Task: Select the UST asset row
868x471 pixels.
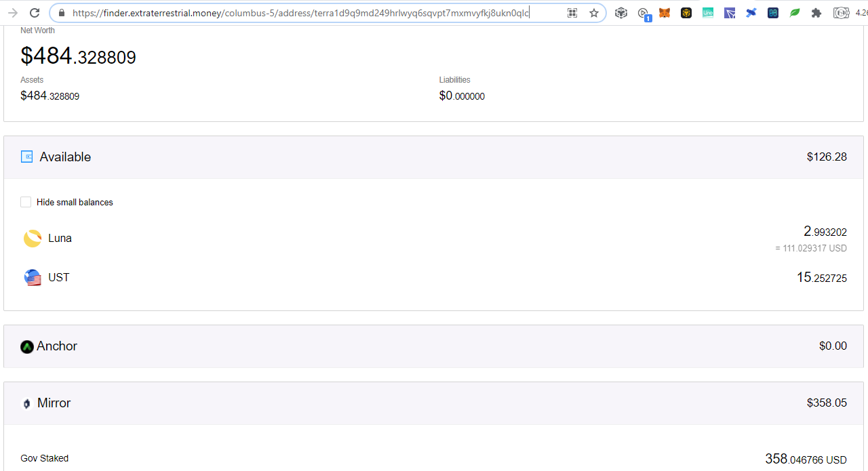Action: pyautogui.click(x=433, y=277)
